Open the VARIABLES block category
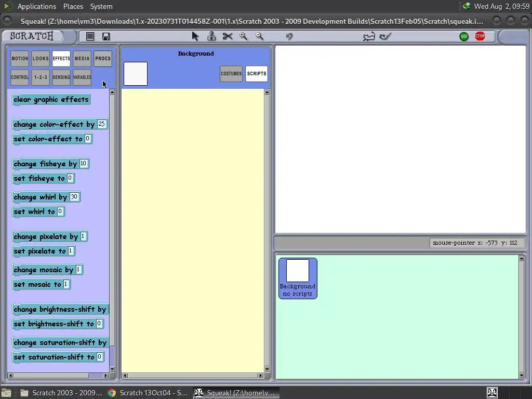The image size is (532, 399). 82,77
